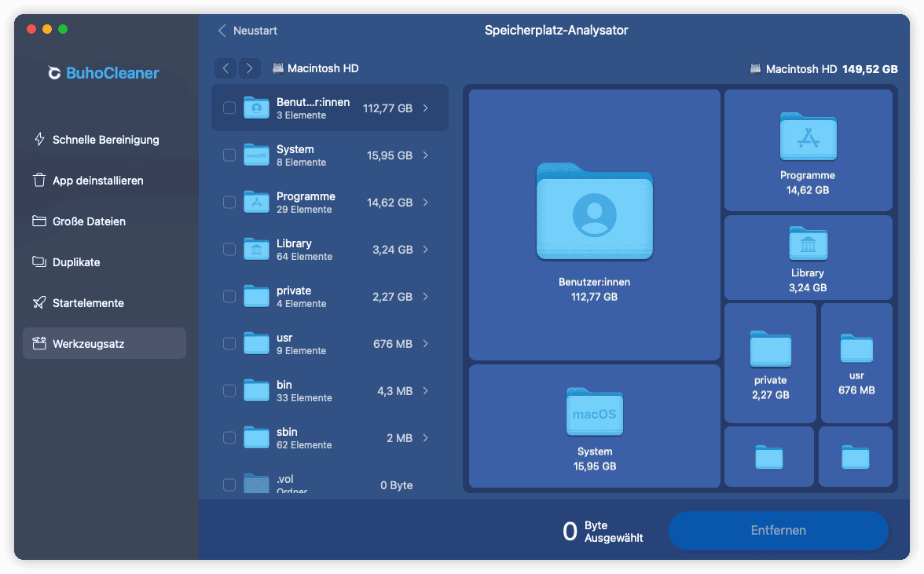Image resolution: width=924 pixels, height=574 pixels.
Task: Click the 'Ausgewählt' selected size label
Action: point(614,538)
